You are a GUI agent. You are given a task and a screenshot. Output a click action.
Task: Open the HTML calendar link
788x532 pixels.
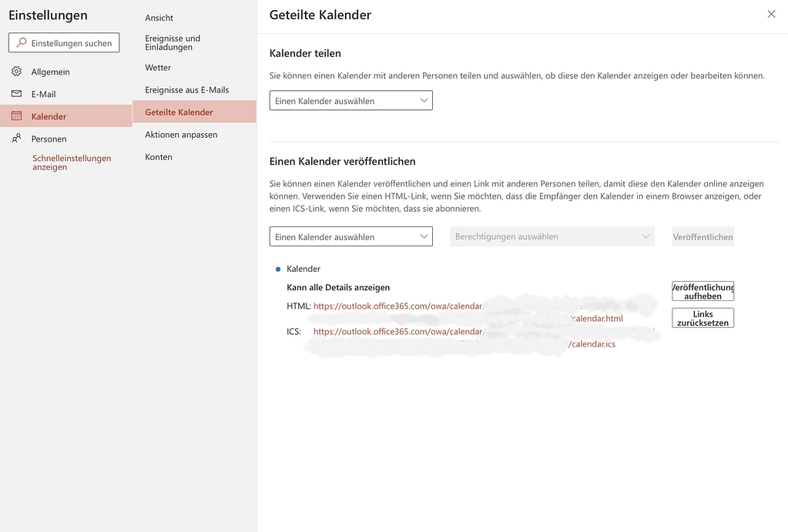coord(398,306)
